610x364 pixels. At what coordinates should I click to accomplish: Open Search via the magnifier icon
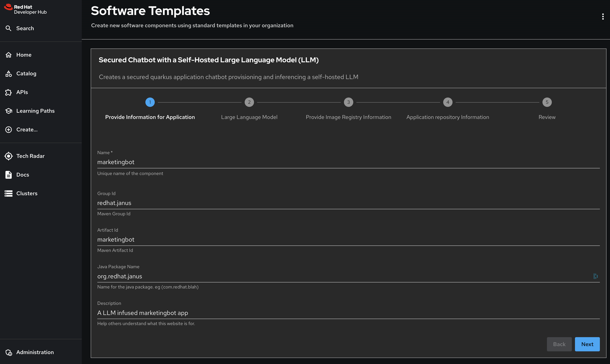[x=9, y=28]
